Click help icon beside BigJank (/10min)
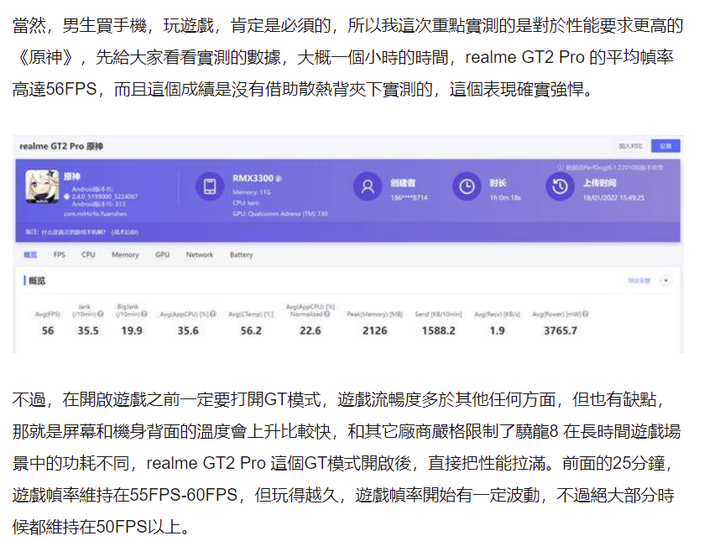Image resolution: width=720 pixels, height=541 pixels. point(144,314)
